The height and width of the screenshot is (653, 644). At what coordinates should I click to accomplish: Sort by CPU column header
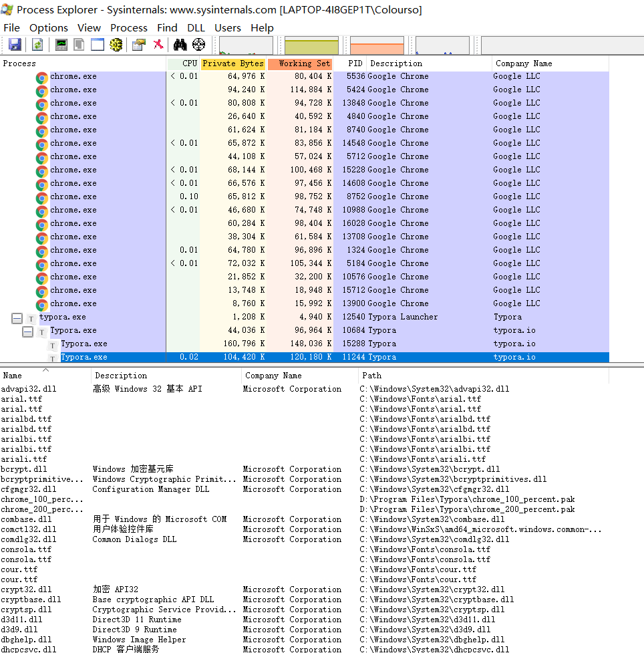point(183,63)
